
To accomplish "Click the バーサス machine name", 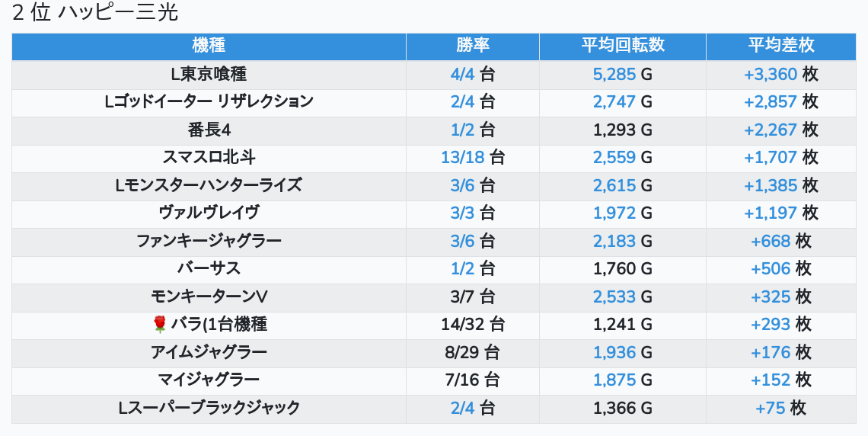I will pyautogui.click(x=209, y=268).
